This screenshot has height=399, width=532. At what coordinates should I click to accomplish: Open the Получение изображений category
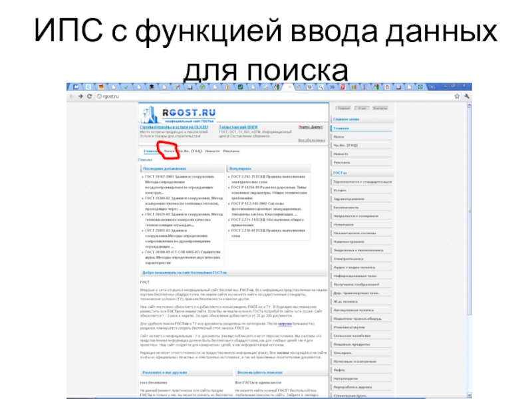(x=361, y=285)
